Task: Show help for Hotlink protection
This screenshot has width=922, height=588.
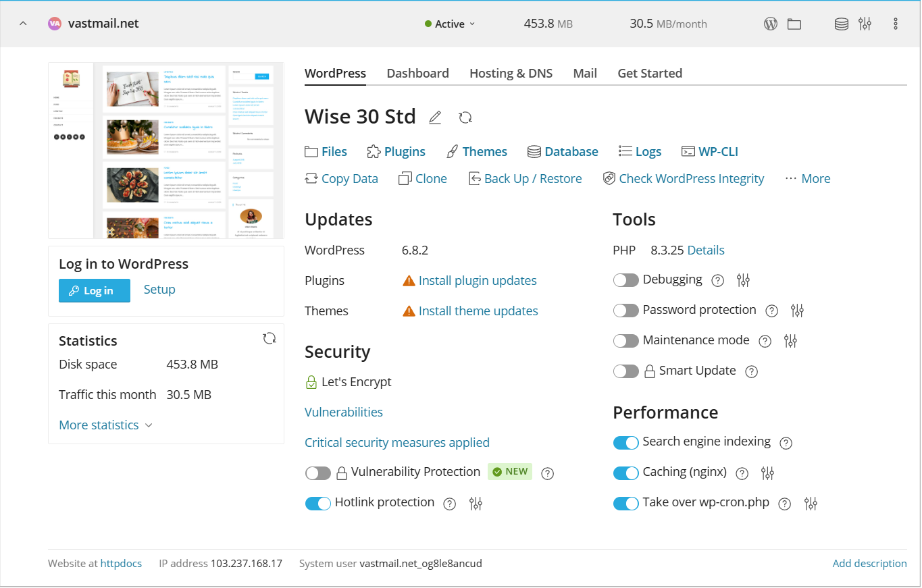Action: click(x=450, y=504)
